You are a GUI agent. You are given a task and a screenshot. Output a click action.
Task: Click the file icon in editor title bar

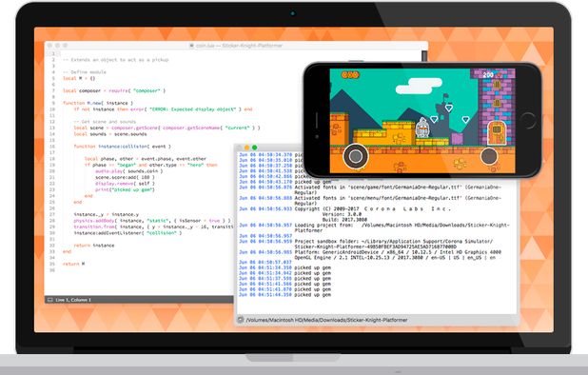click(191, 46)
